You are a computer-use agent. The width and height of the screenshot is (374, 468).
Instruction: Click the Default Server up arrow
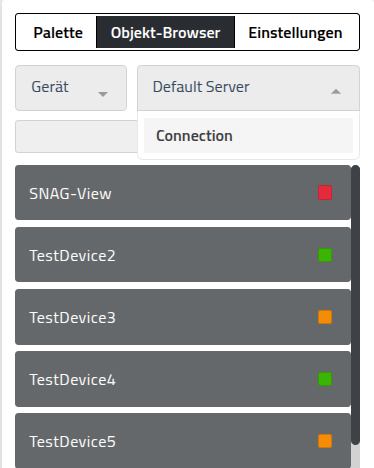(x=336, y=92)
